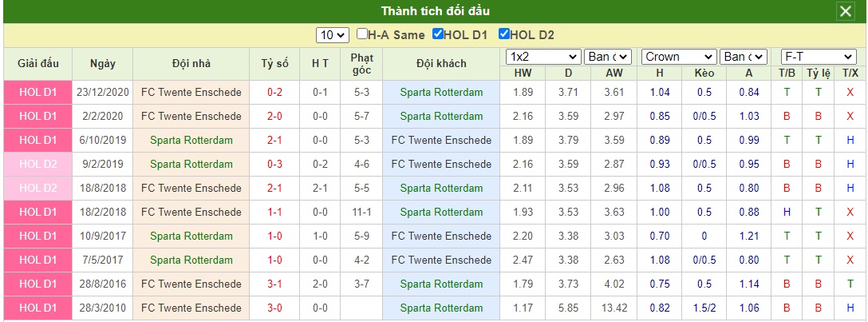The image size is (868, 322).
Task: Click the Tỷ số column header
Action: point(274,64)
